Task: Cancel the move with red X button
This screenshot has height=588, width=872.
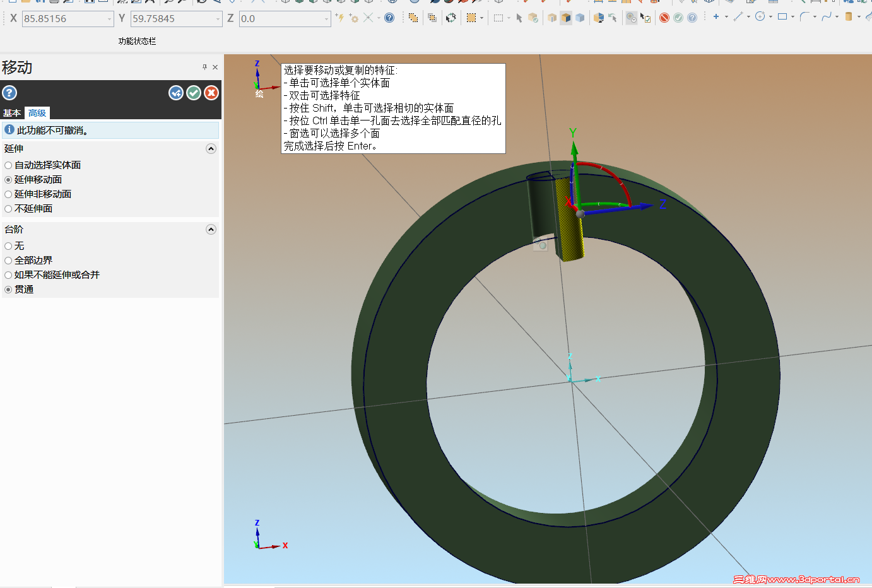Action: pos(211,93)
